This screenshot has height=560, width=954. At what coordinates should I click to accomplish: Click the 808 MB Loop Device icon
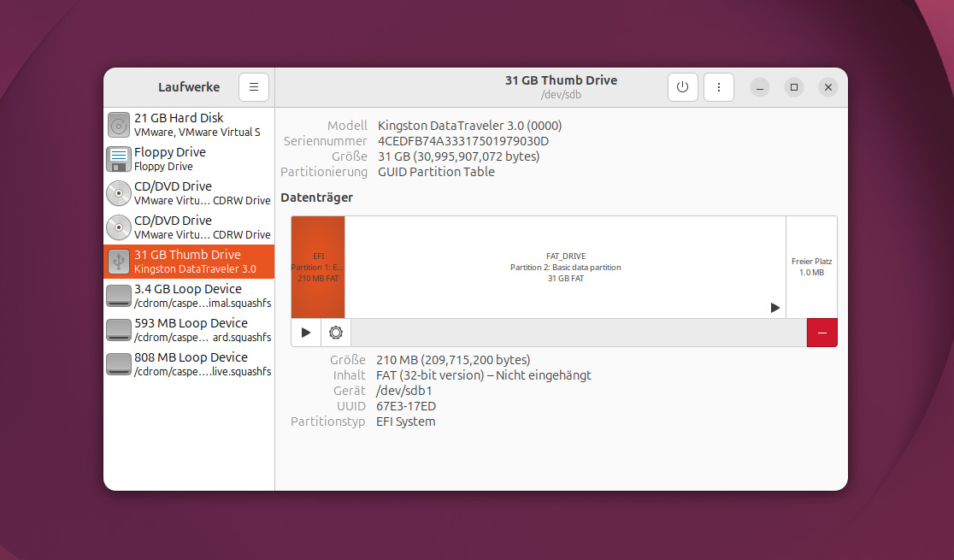tap(119, 364)
